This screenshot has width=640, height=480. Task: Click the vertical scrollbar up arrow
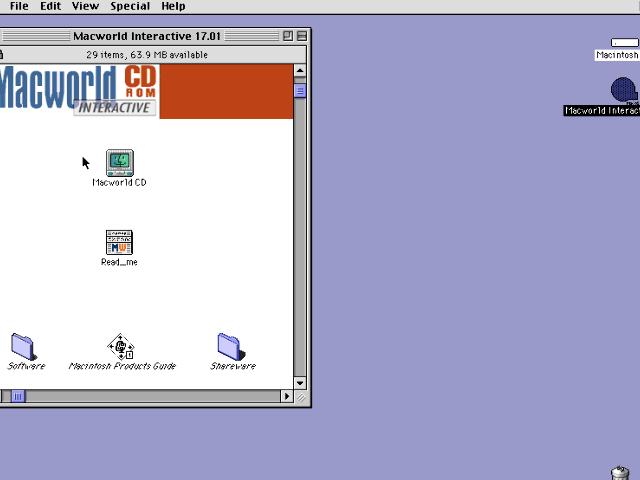click(x=300, y=70)
